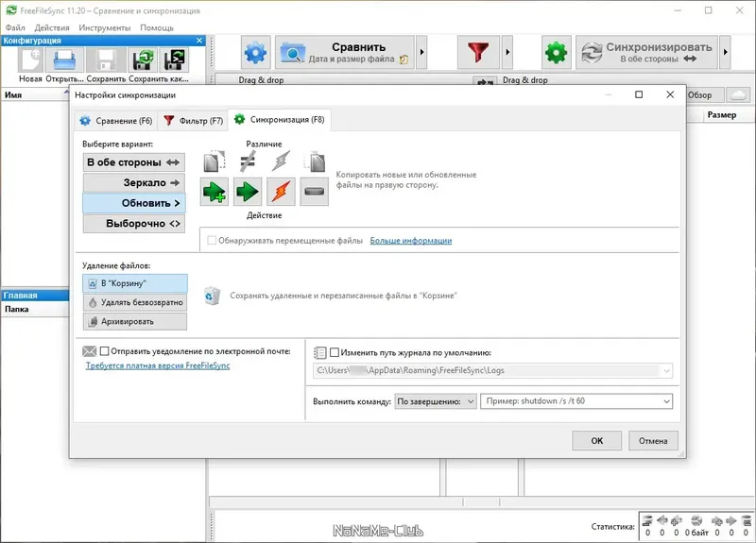This screenshot has height=543, width=756.
Task: Open the red funnel filter settings
Action: coord(478,52)
